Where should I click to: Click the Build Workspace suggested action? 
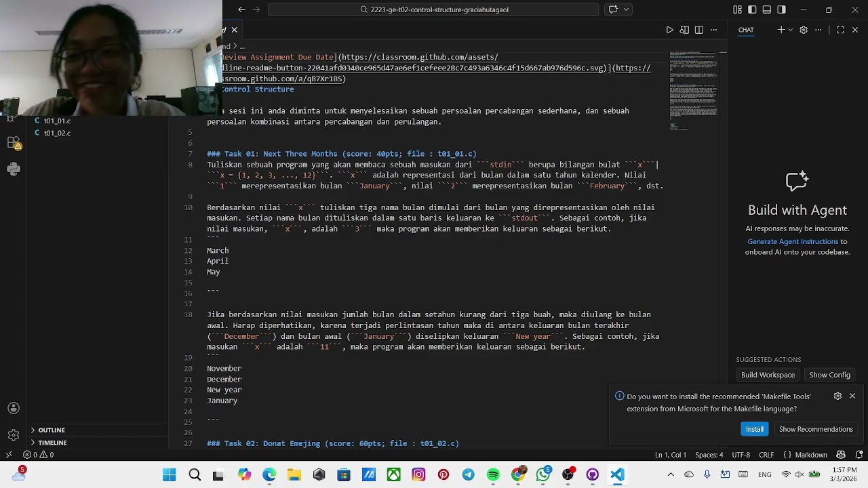click(768, 375)
